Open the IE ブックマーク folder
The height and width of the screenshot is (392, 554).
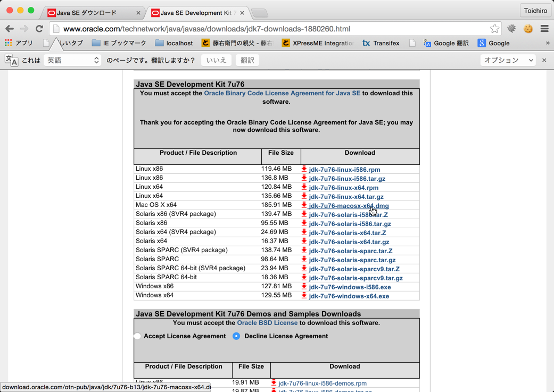[119, 43]
